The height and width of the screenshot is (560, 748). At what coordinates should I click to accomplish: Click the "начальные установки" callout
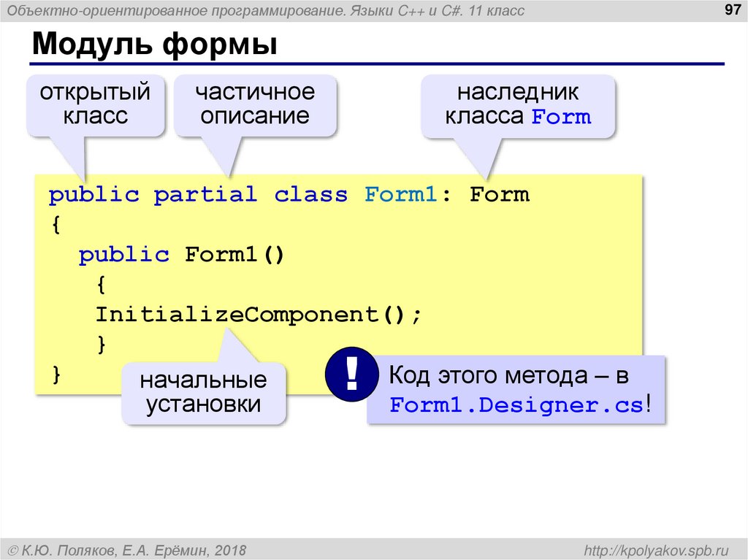[x=204, y=393]
